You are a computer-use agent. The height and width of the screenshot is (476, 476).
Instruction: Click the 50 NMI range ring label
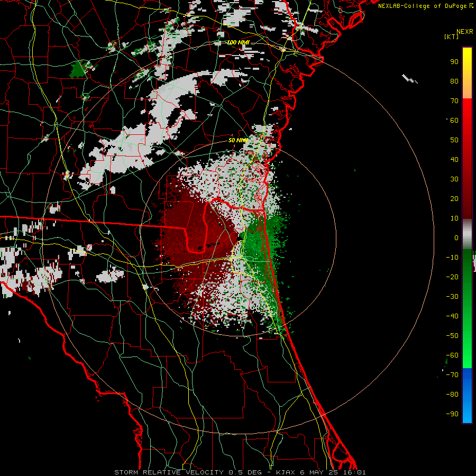[x=237, y=140]
